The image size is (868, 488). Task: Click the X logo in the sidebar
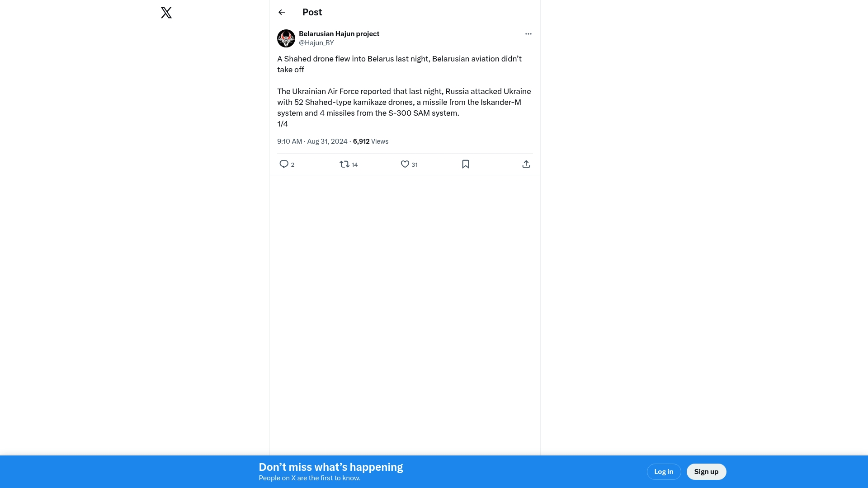pyautogui.click(x=166, y=13)
